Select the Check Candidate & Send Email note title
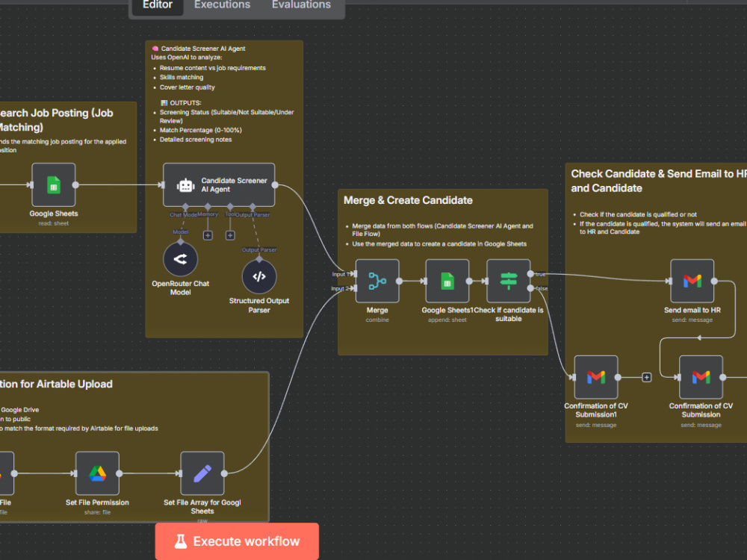Viewport: 747px width, 560px height. [x=659, y=181]
